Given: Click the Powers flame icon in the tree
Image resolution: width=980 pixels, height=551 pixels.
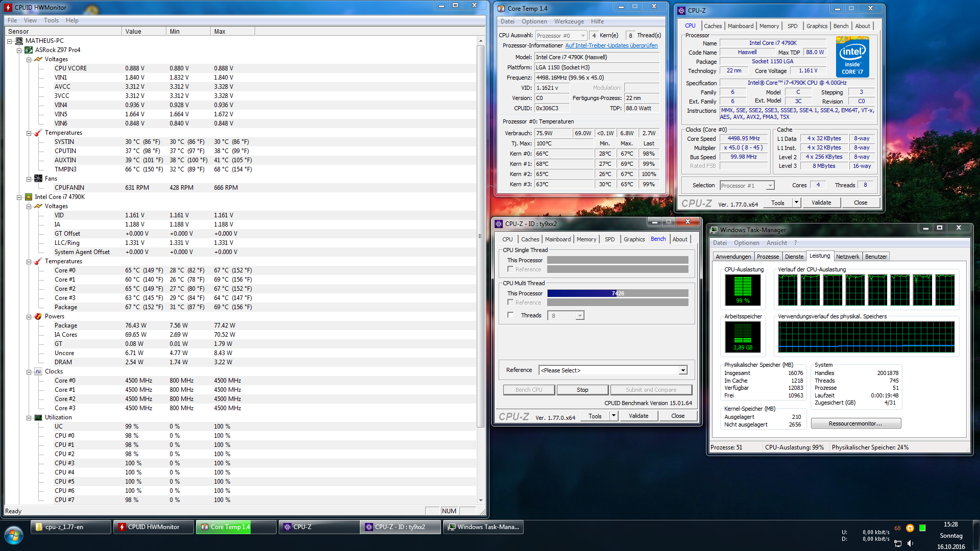Looking at the screenshot, I should pyautogui.click(x=38, y=316).
